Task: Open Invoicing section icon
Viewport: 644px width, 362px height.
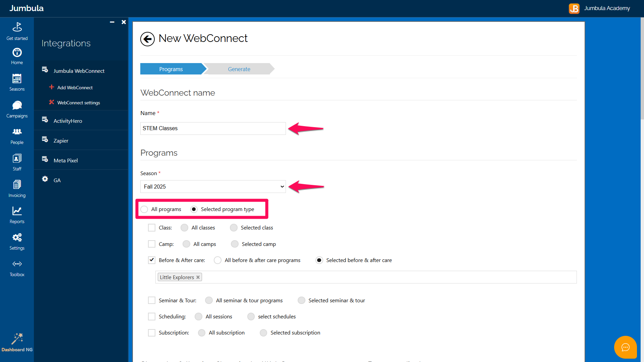Action: pos(17,185)
